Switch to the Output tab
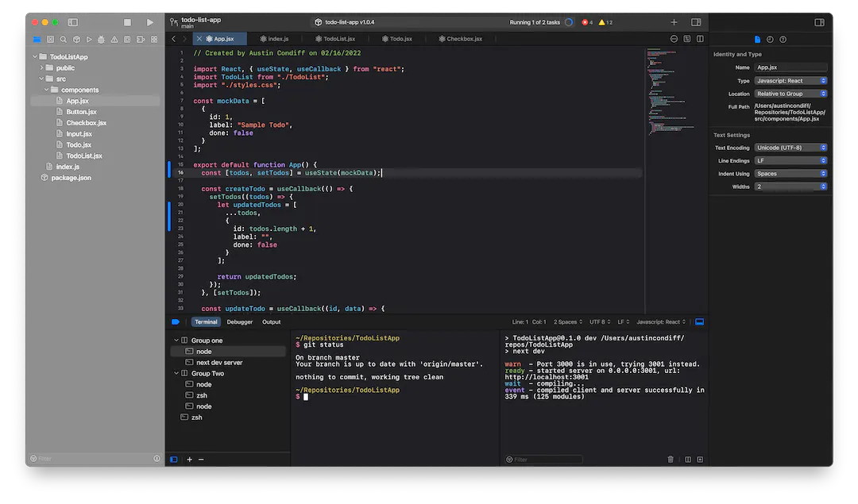 coord(272,322)
